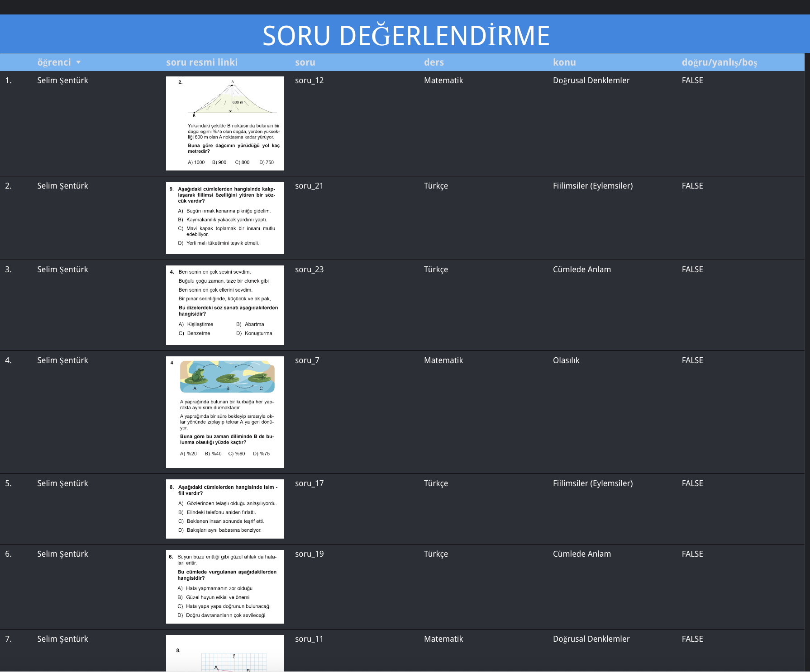Click FALSE in the soru_11 row

point(692,639)
